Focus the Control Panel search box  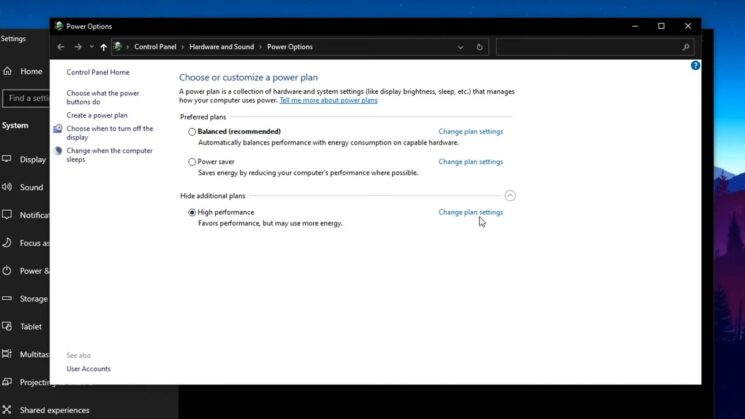pyautogui.click(x=594, y=47)
